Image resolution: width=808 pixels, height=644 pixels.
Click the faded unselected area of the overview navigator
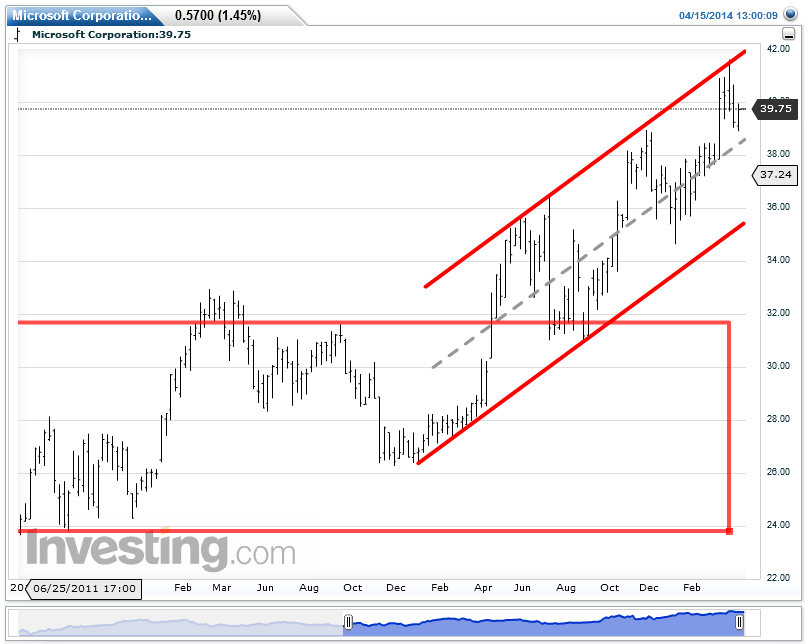180,623
